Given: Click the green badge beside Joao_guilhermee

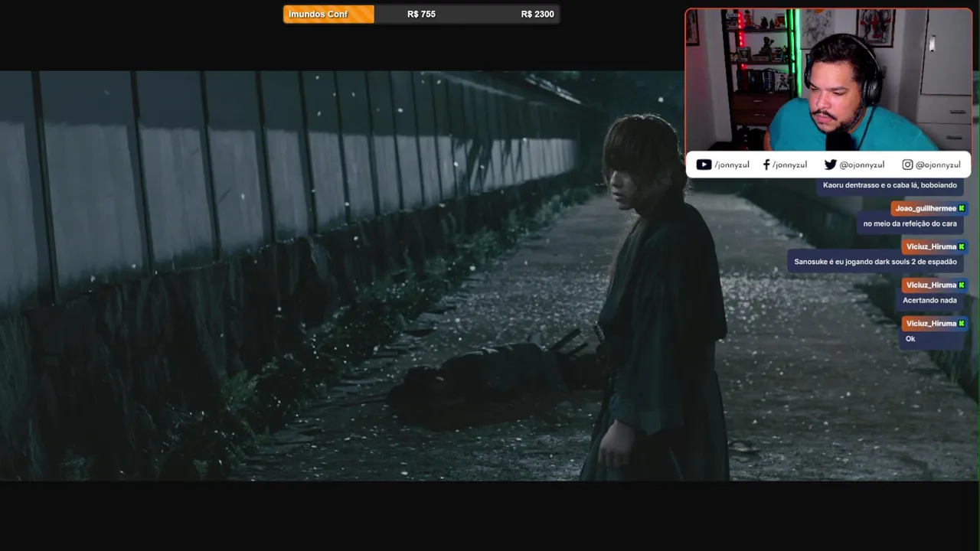Looking at the screenshot, I should point(962,208).
